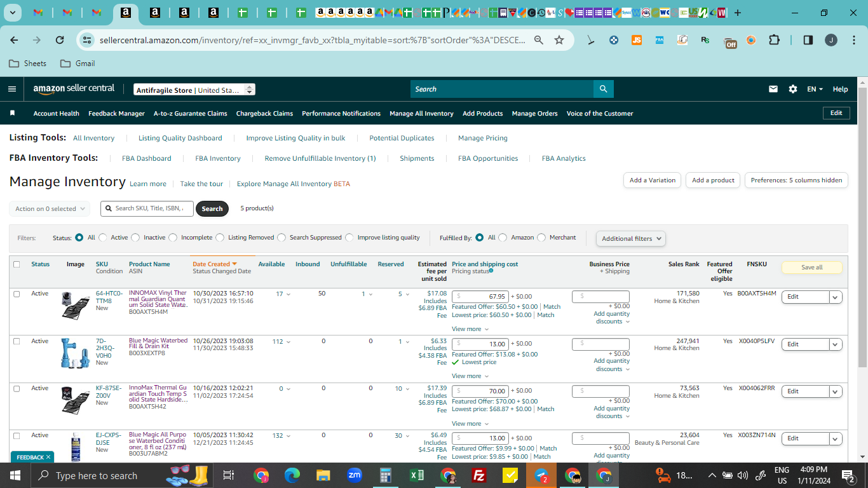The image size is (868, 488).
Task: Expand Available quantity 112 chevron
Action: (288, 342)
